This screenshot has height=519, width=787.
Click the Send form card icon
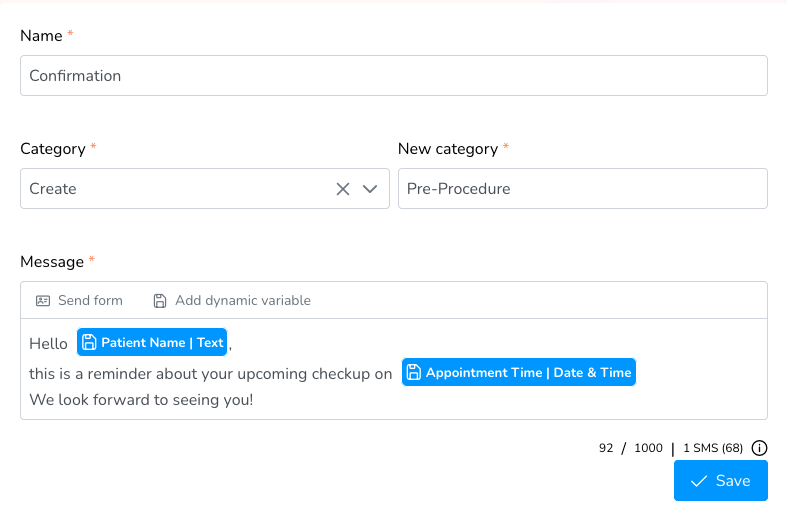tap(43, 300)
